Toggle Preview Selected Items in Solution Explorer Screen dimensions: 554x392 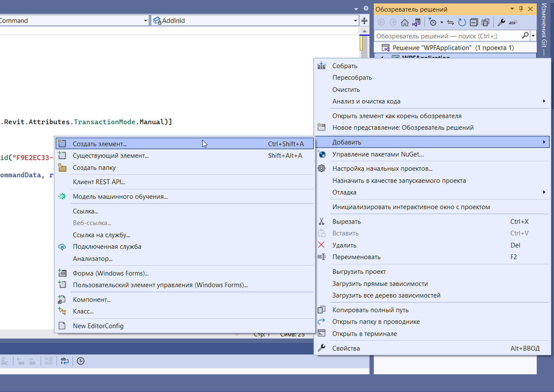[513, 22]
